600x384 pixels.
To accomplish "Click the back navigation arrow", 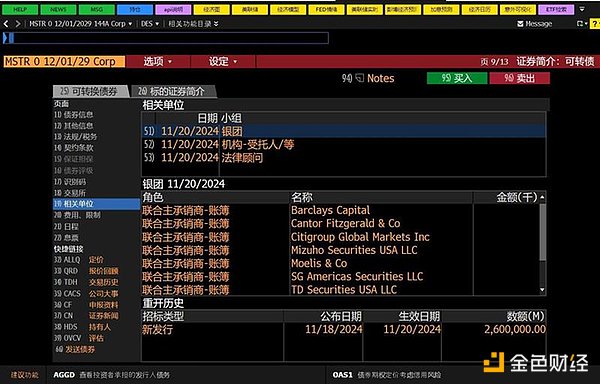I will (6, 24).
